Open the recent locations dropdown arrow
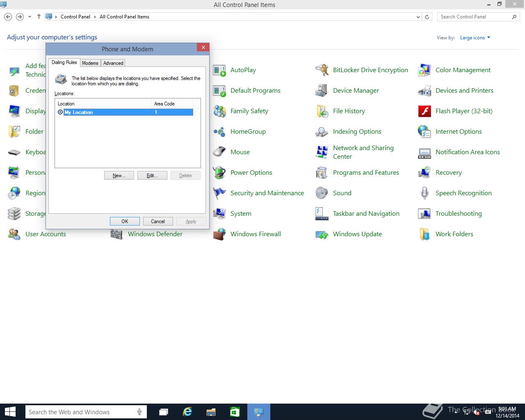The height and width of the screenshot is (420, 525). 30,17
